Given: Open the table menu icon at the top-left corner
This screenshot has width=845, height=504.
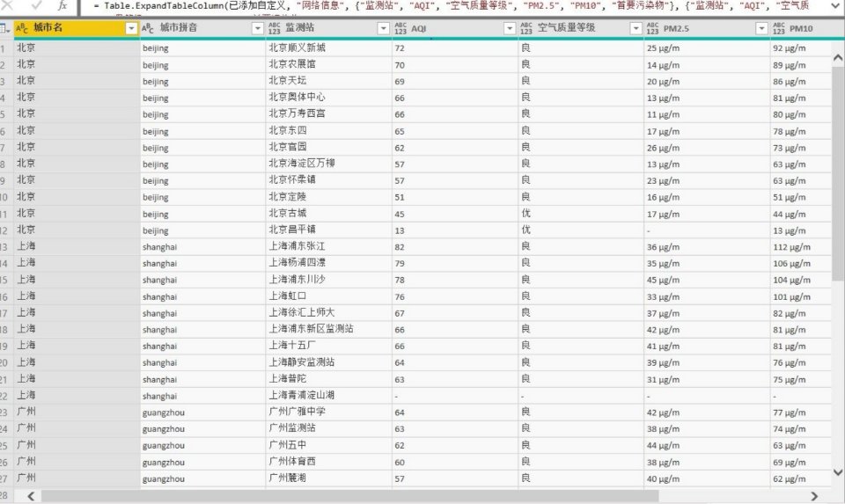Looking at the screenshot, I should (5, 28).
